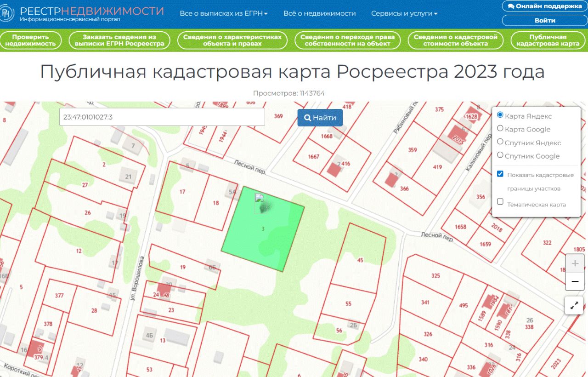Select parcel 359 on the map

click(412, 150)
